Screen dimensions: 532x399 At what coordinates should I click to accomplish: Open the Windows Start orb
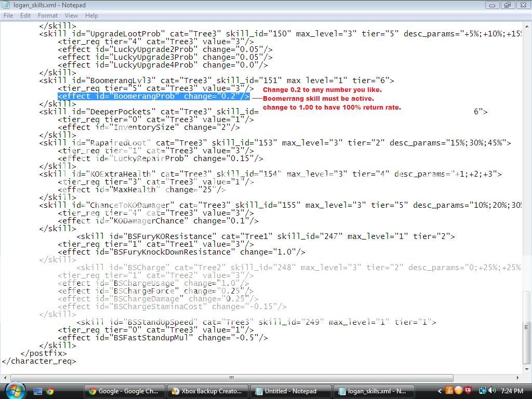click(14, 390)
